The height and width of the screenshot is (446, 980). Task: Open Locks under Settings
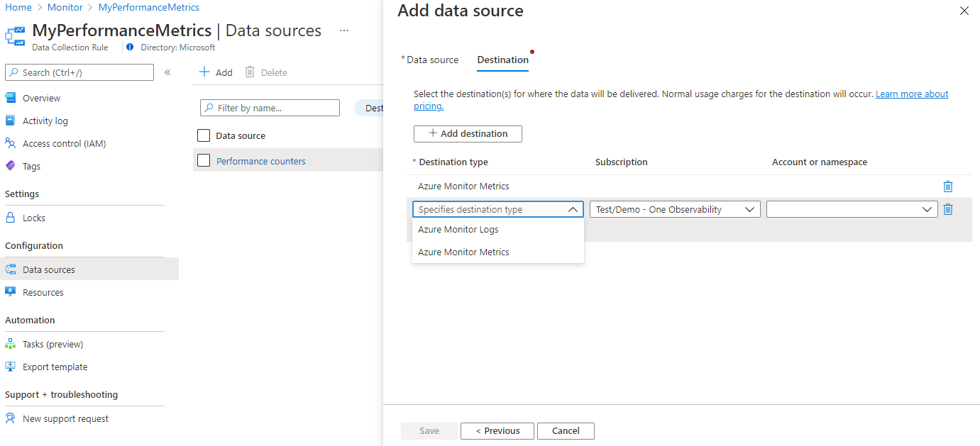click(34, 218)
